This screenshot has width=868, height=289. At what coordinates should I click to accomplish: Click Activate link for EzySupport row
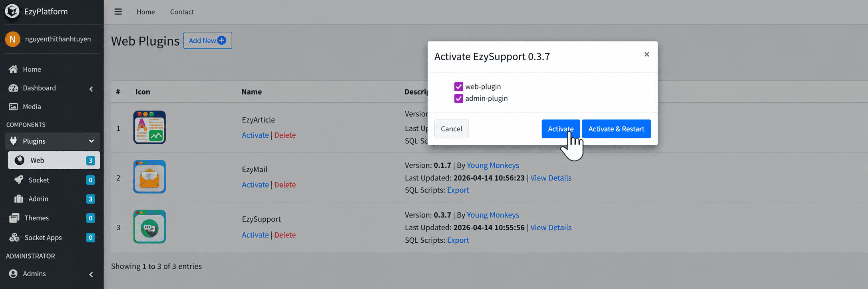[255, 235]
